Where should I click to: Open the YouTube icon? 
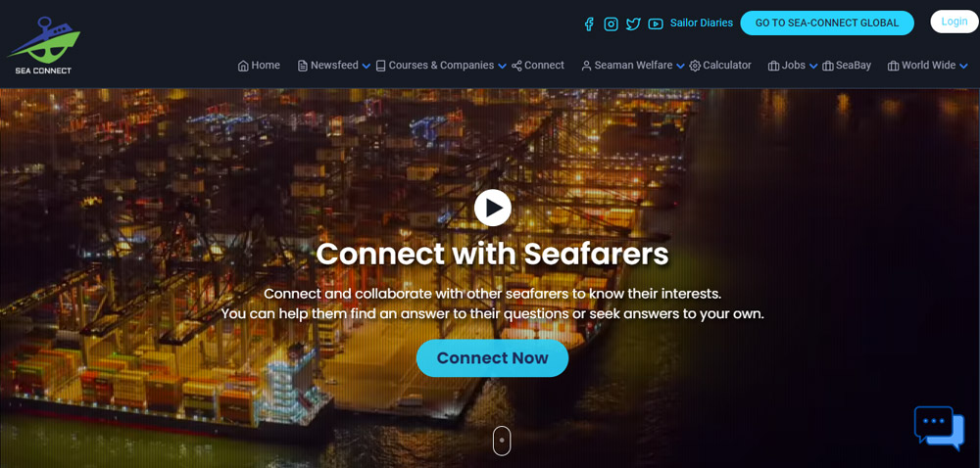[656, 23]
